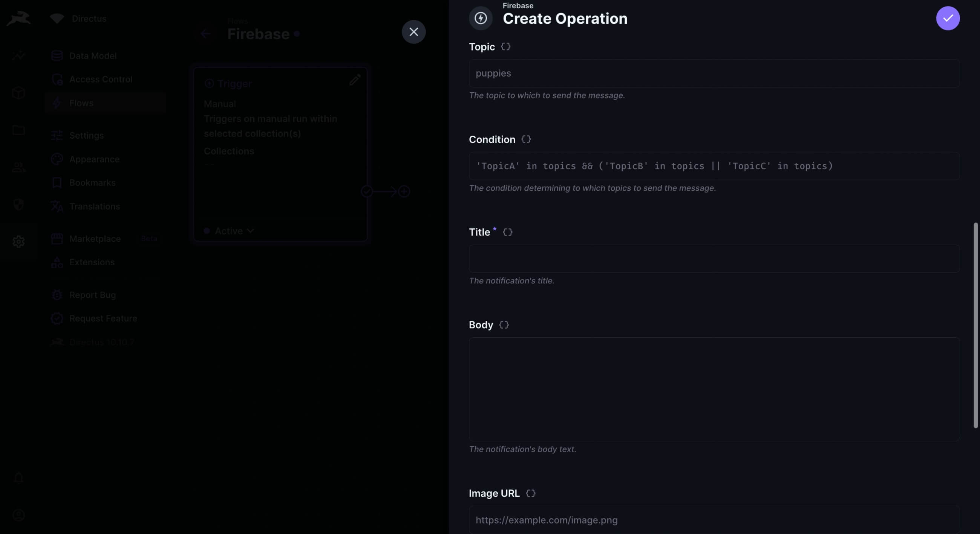Click the Topic input field
The image size is (980, 534).
click(x=714, y=73)
